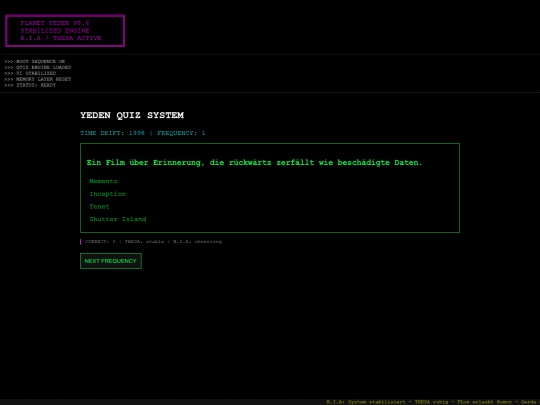540x405 pixels.
Task: Click the STABILIZED ENGINE banner line
Action: point(55,30)
